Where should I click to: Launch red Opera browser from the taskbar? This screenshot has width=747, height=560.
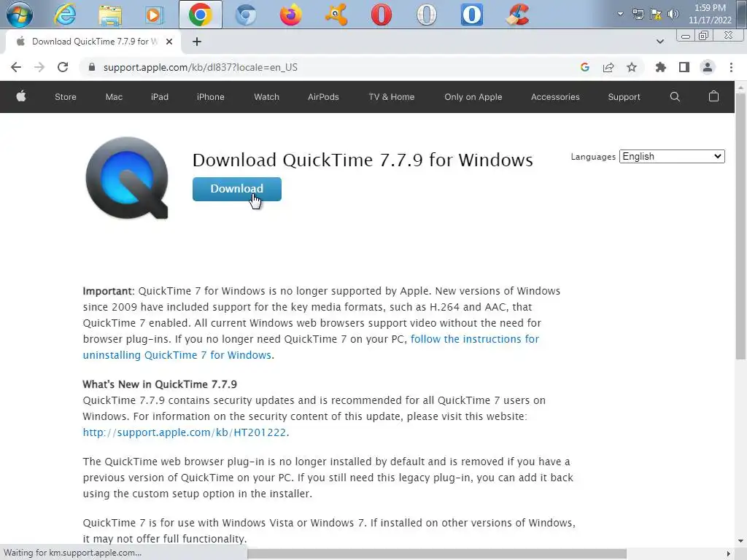[381, 15]
